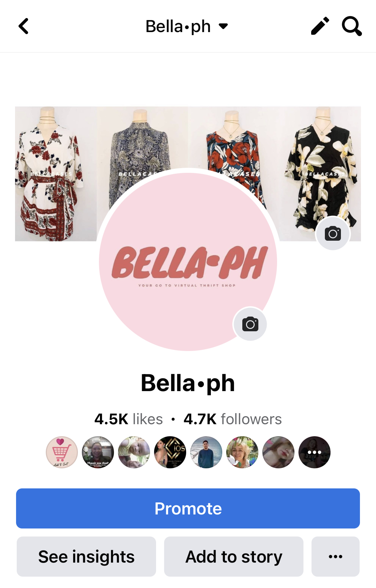
Task: Open the Bella•PH profile picture
Action: [188, 262]
